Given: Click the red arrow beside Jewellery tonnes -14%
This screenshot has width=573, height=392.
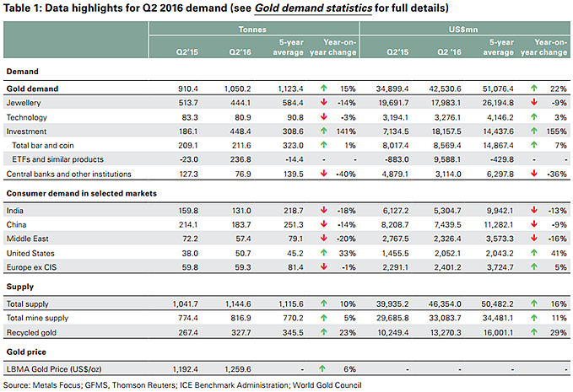Looking at the screenshot, I should 324,102.
